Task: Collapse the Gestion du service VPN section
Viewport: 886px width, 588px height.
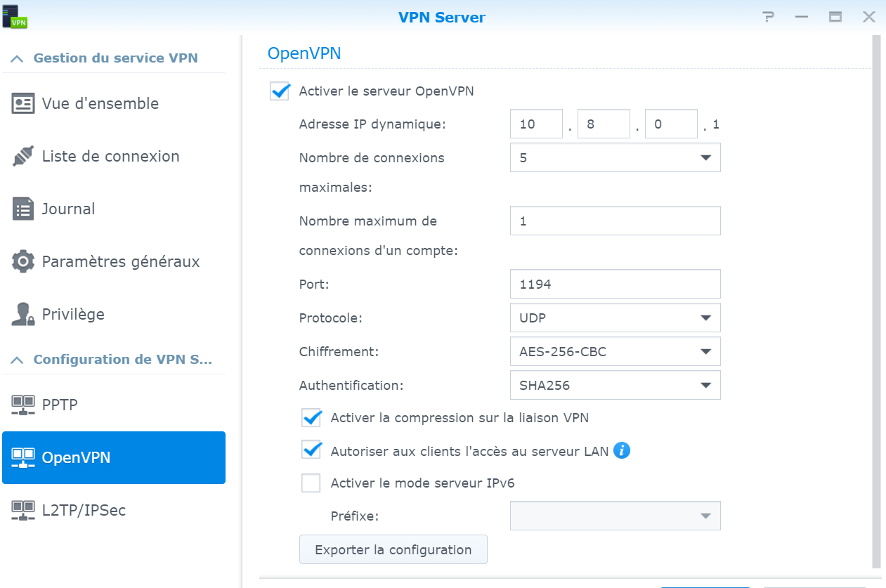Action: pyautogui.click(x=18, y=58)
